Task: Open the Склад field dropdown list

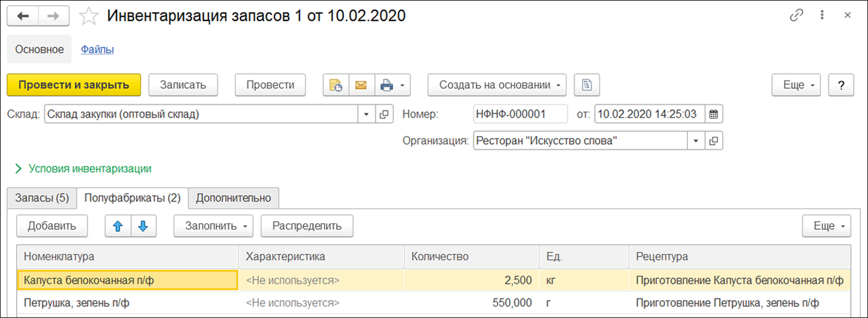Action: [366, 114]
